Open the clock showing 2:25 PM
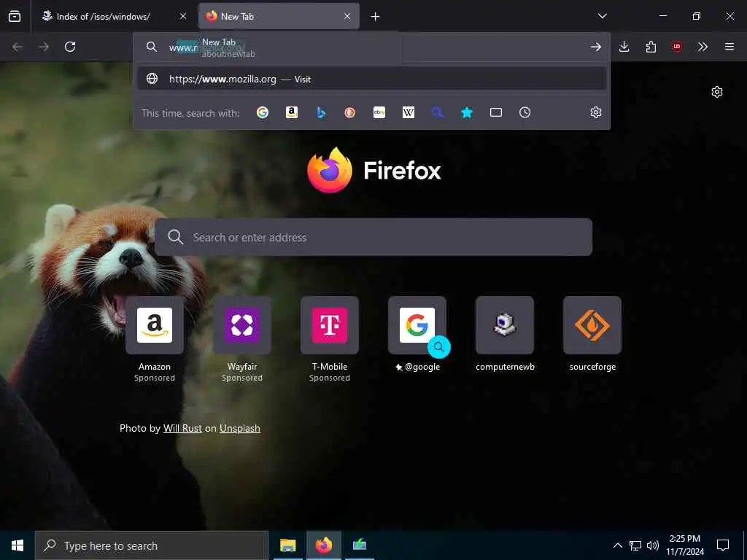The width and height of the screenshot is (747, 560). 684,545
